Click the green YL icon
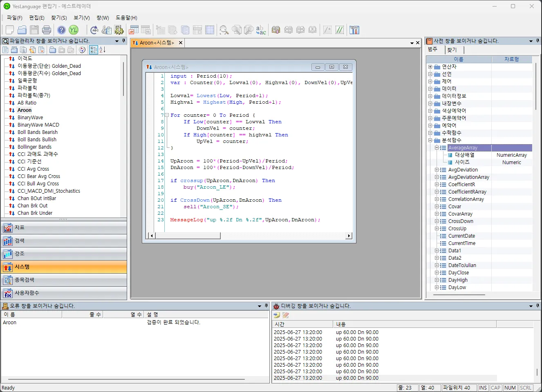 tap(74, 30)
